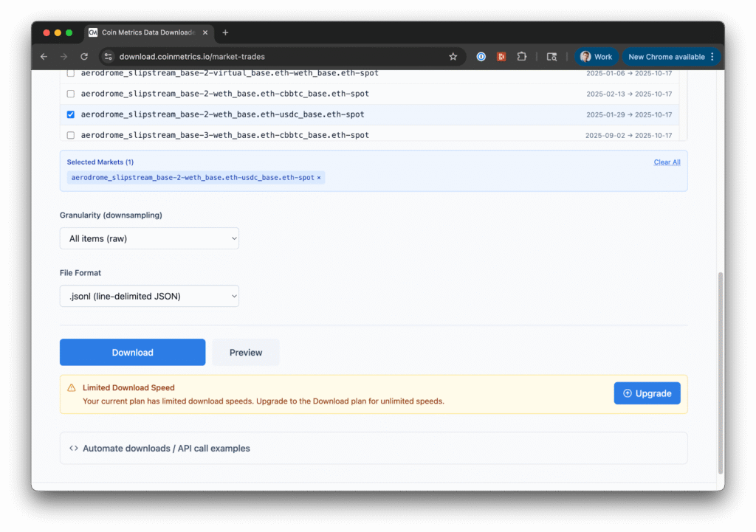Viewport: 756px width, 532px height.
Task: Click the page vertical scrollbar
Action: point(721,372)
